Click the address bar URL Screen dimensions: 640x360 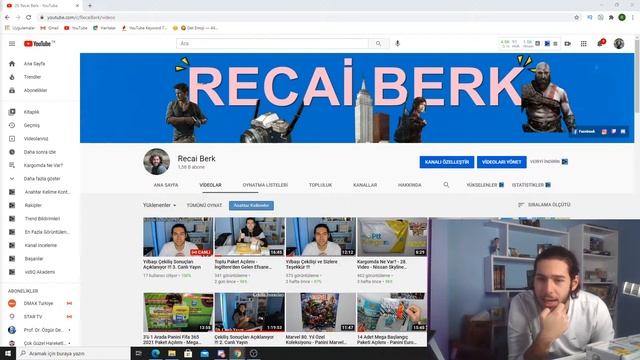(81, 18)
